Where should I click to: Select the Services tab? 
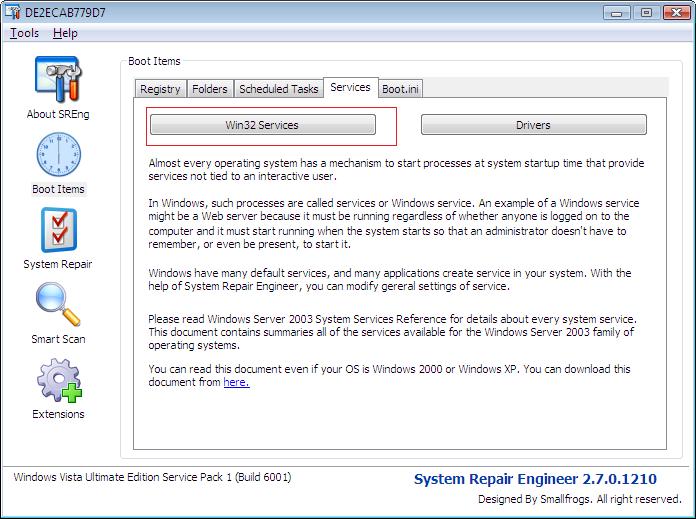pos(350,87)
